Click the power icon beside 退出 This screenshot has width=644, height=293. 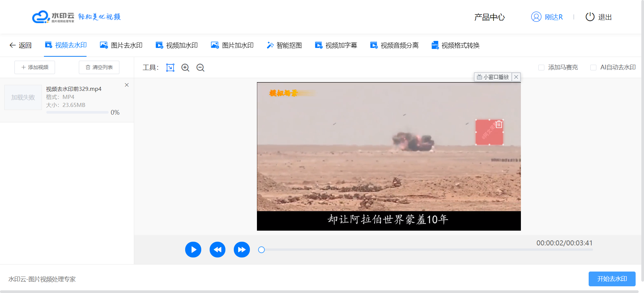tap(590, 17)
